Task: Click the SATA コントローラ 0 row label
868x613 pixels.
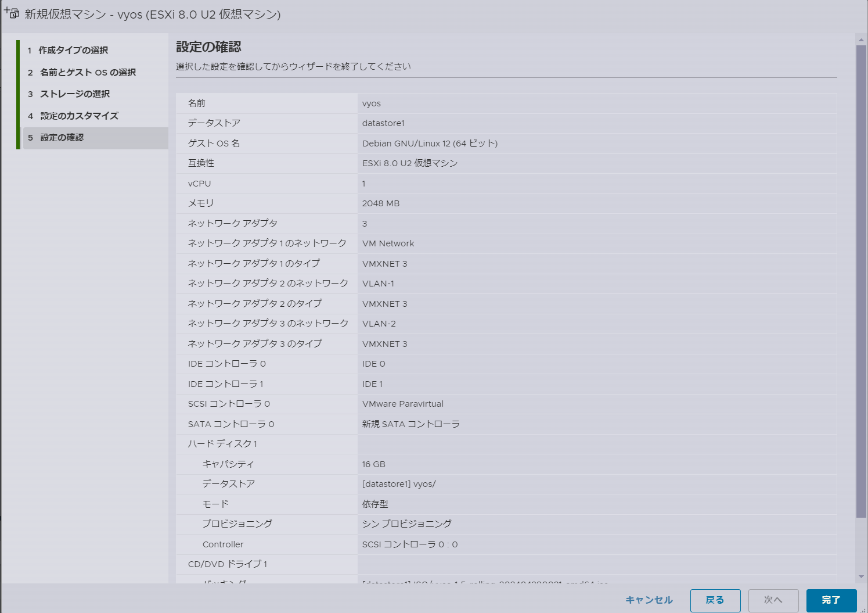Action: click(x=231, y=424)
